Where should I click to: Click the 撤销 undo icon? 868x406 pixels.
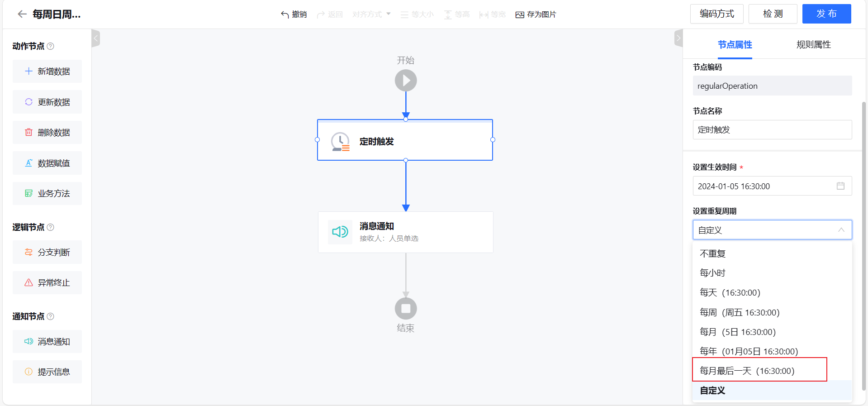pos(285,14)
